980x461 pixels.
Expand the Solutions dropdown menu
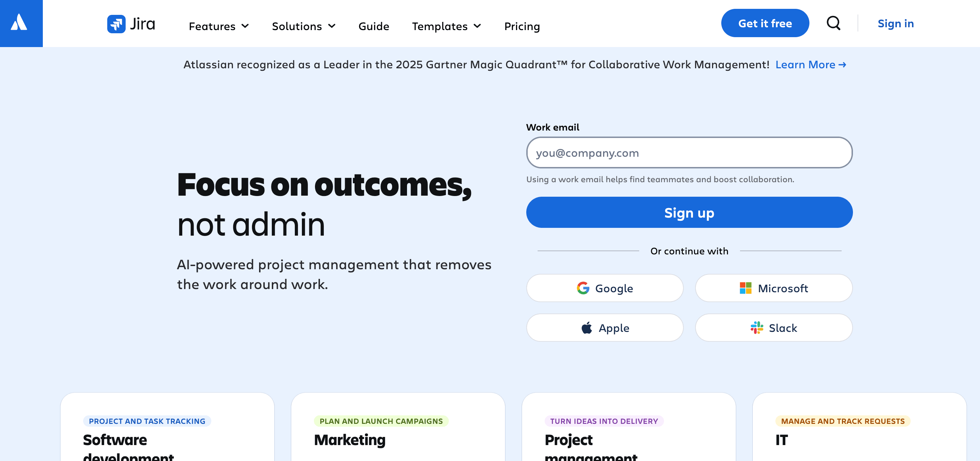(304, 26)
